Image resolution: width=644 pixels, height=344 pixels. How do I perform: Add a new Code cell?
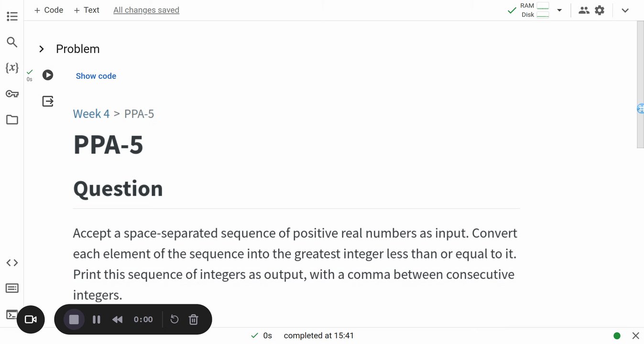coord(49,10)
